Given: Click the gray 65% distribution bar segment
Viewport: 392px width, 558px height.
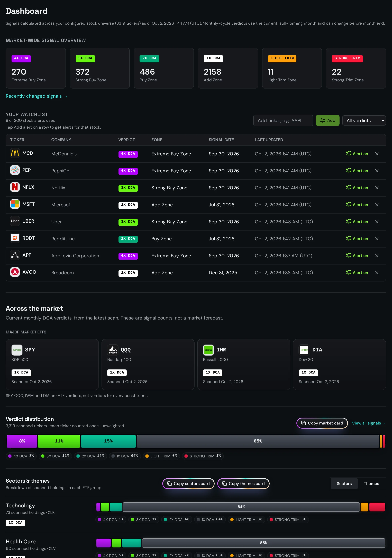Looking at the screenshot, I should (258, 441).
